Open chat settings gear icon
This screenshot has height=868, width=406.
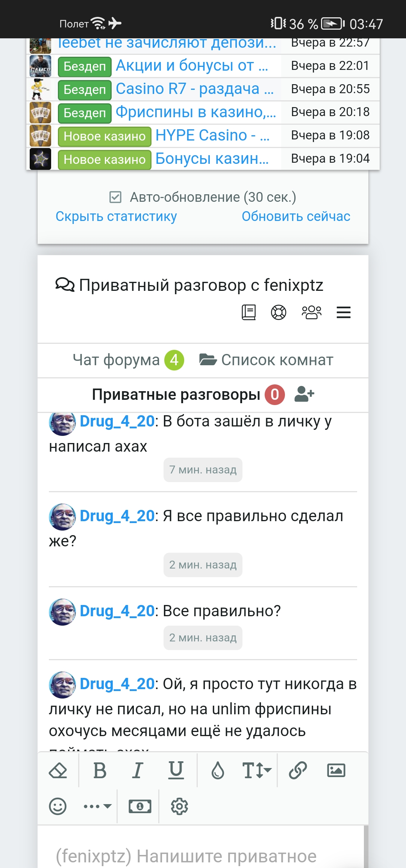click(x=179, y=806)
